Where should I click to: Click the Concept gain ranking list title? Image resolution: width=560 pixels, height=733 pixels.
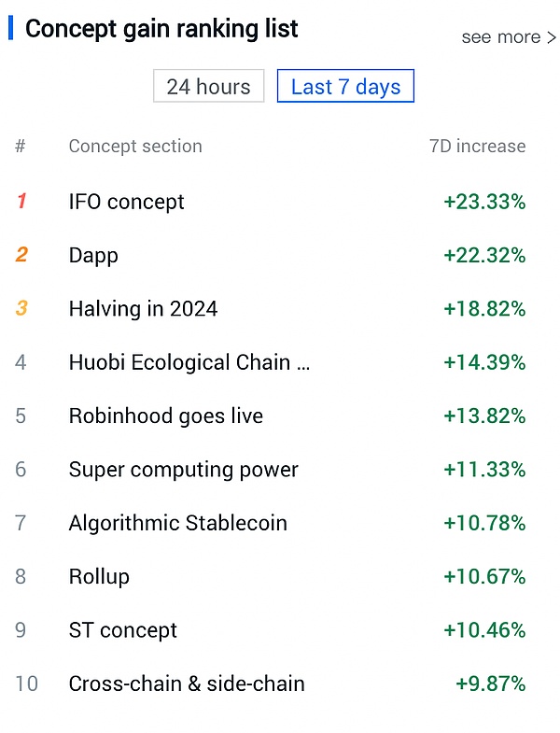click(x=161, y=29)
